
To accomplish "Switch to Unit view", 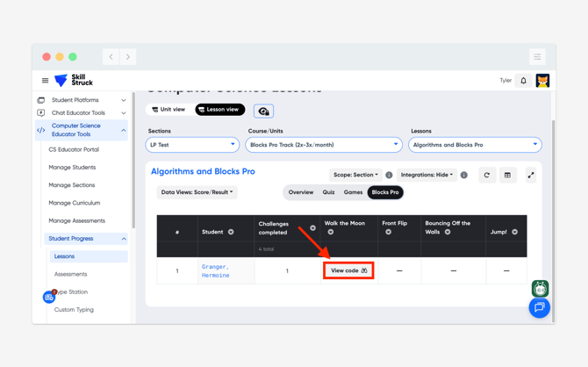I will 169,110.
